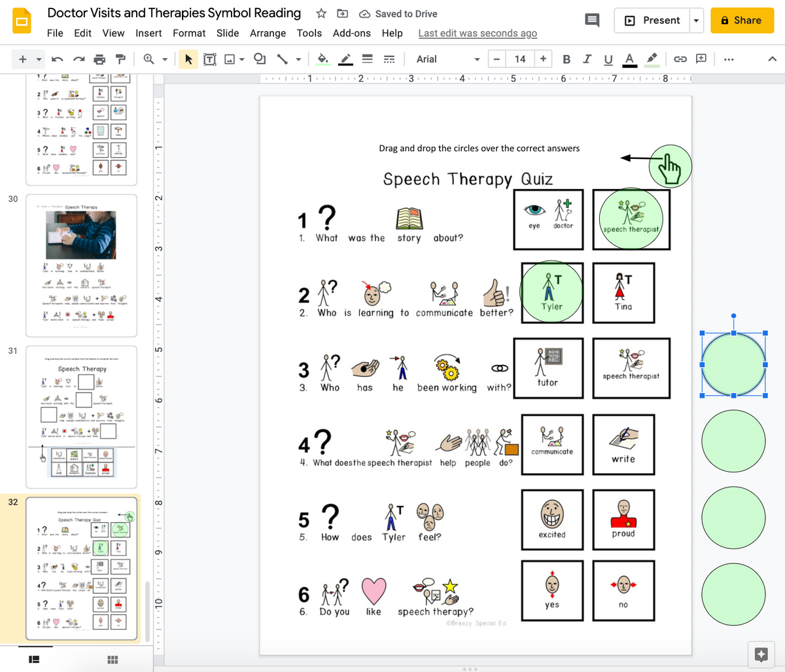Open comment history icon beside Present

pos(592,20)
